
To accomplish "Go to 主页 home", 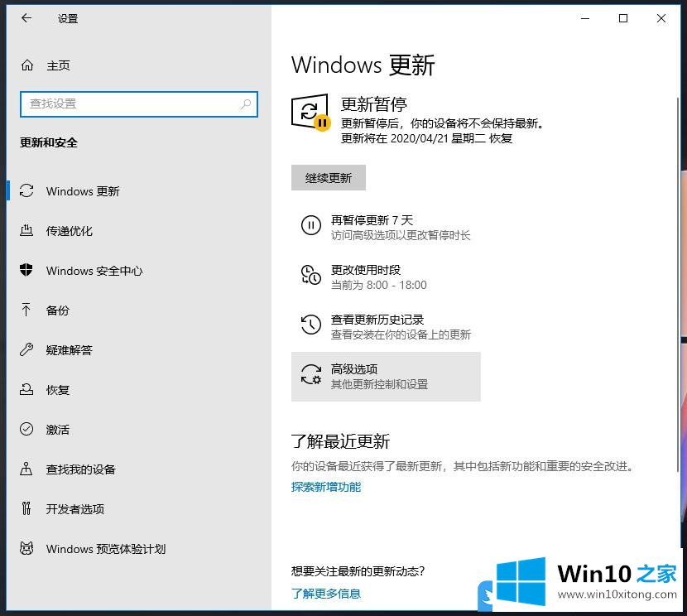I will tap(58, 65).
